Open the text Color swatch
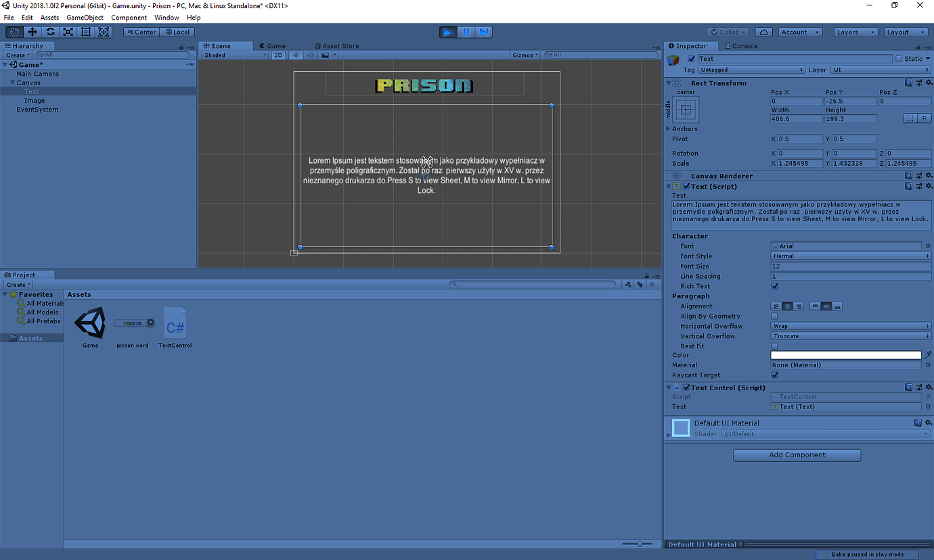Screen dimensions: 934x560 tap(845, 355)
